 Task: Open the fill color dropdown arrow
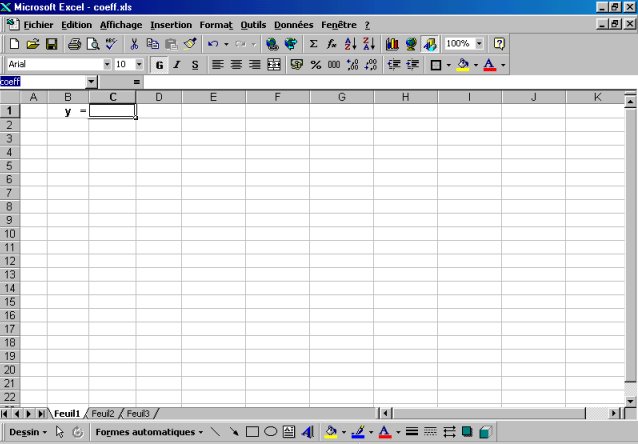coord(476,65)
